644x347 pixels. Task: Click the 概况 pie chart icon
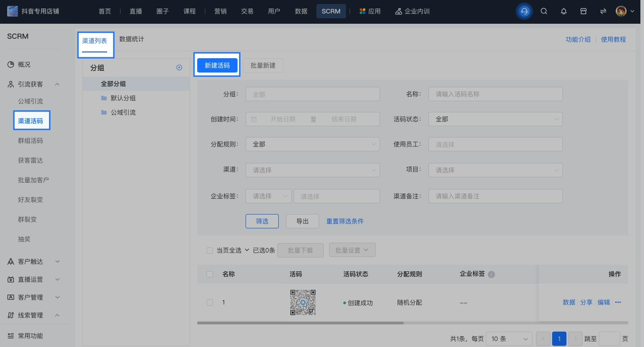(11, 64)
